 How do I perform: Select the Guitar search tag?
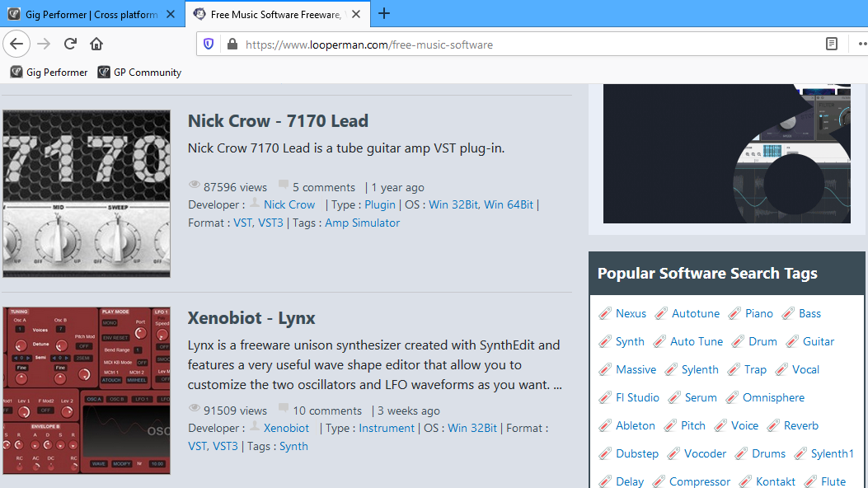819,342
